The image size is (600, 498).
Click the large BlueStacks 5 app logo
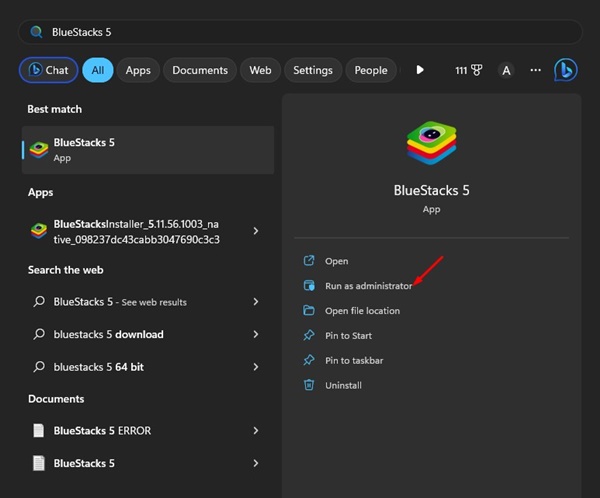[x=431, y=144]
